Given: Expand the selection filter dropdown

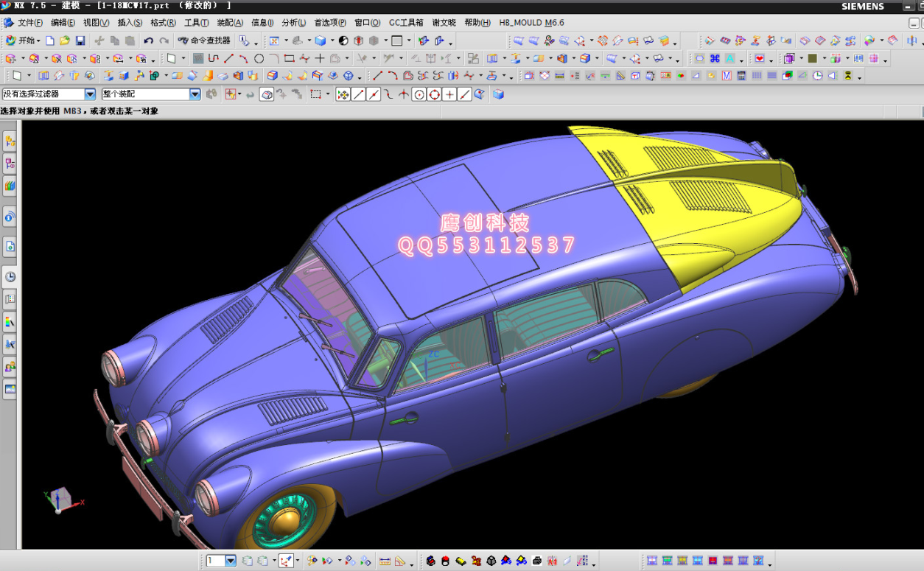Looking at the screenshot, I should coord(90,94).
